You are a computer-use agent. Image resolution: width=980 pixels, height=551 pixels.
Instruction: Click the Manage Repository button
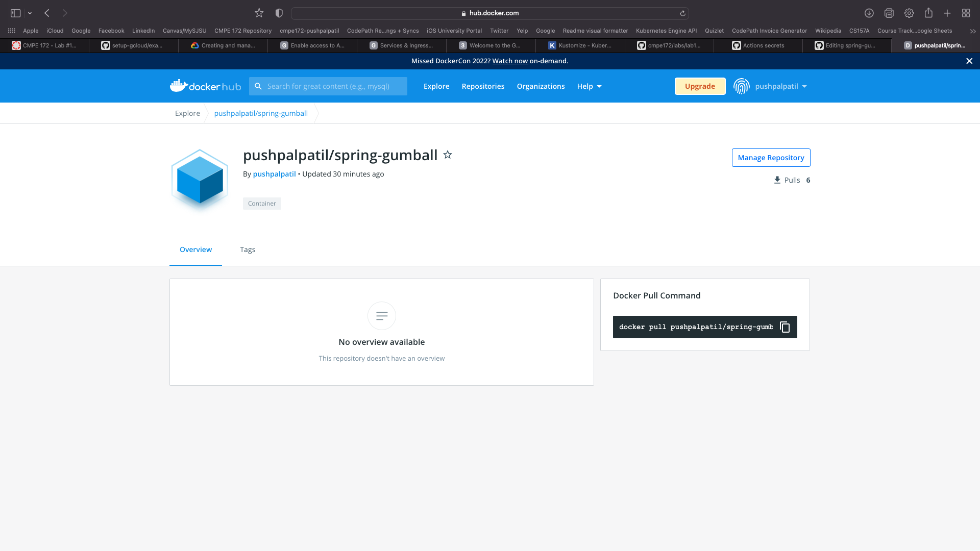pos(771,157)
